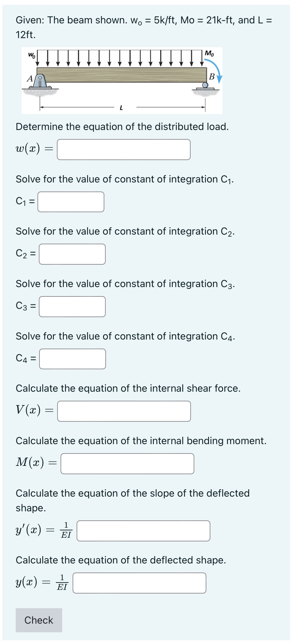Click the C2 constant input field
The image size is (298, 644).
point(72,254)
